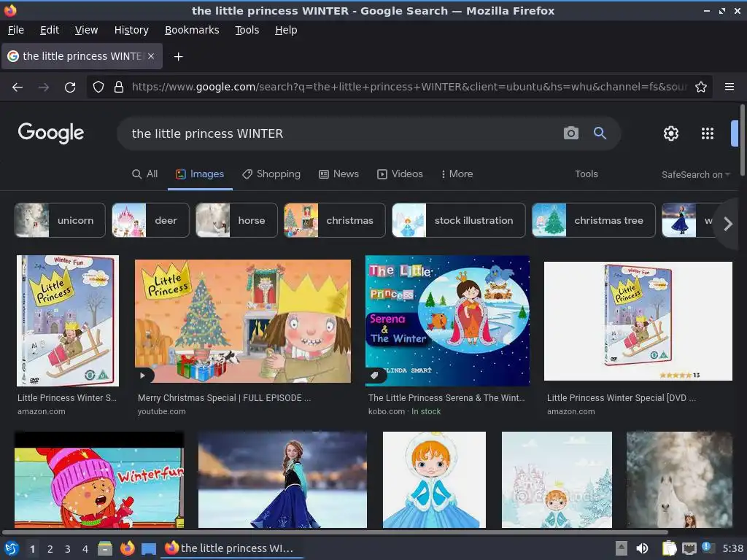
Task: Switch to workspace 3
Action: pyautogui.click(x=68, y=549)
